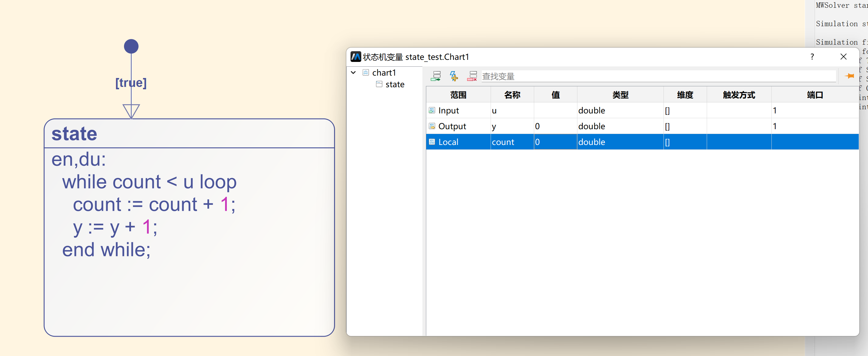Click the app logo in dialog title

click(x=356, y=57)
